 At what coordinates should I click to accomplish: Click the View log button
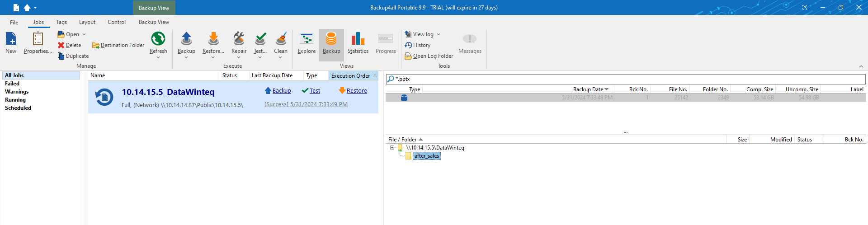419,34
